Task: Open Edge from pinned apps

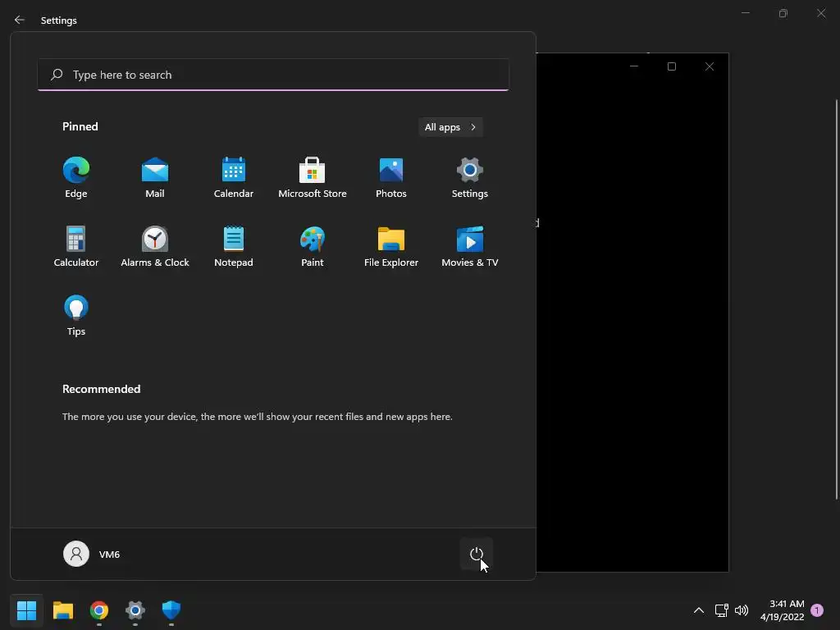Action: [x=76, y=178]
